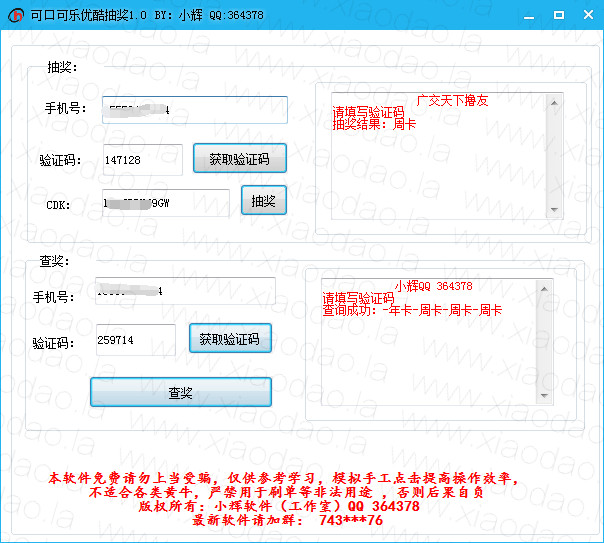Focus the CDK input field
The image size is (604, 543).
[166, 203]
